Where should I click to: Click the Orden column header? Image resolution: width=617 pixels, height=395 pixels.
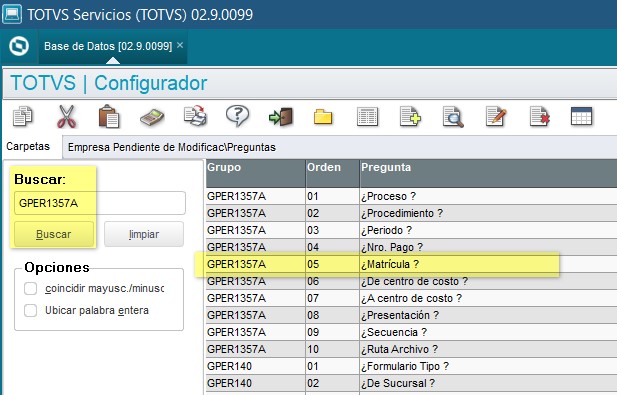(332, 173)
